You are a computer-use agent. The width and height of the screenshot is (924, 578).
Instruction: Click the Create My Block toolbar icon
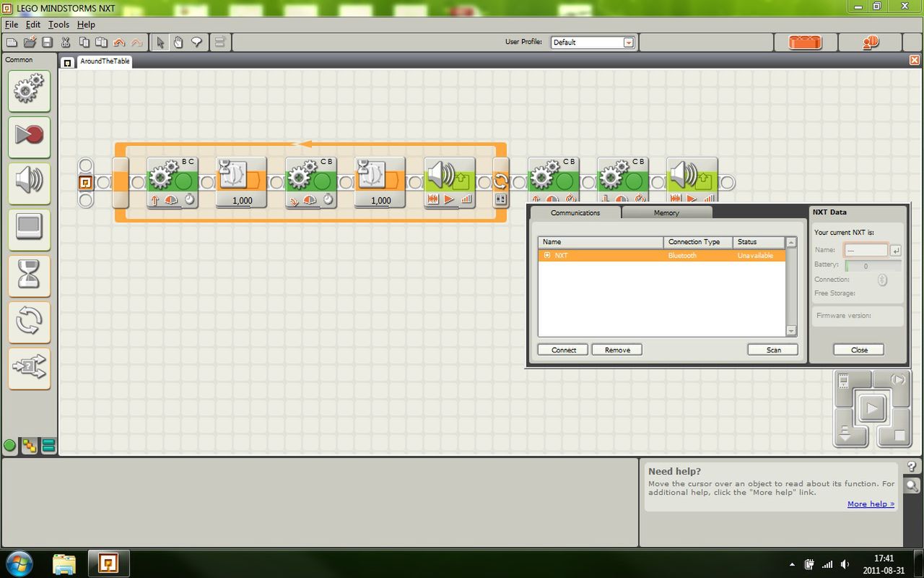pos(219,43)
